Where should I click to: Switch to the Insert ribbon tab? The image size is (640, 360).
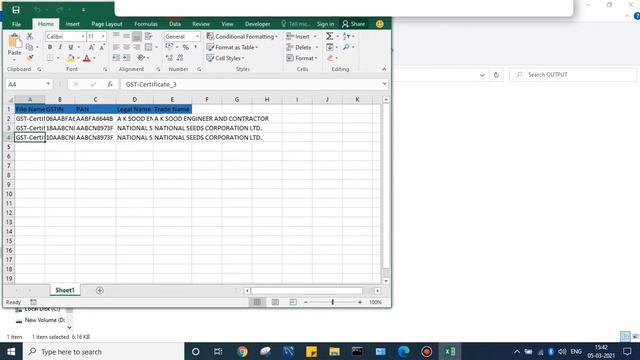tap(73, 24)
